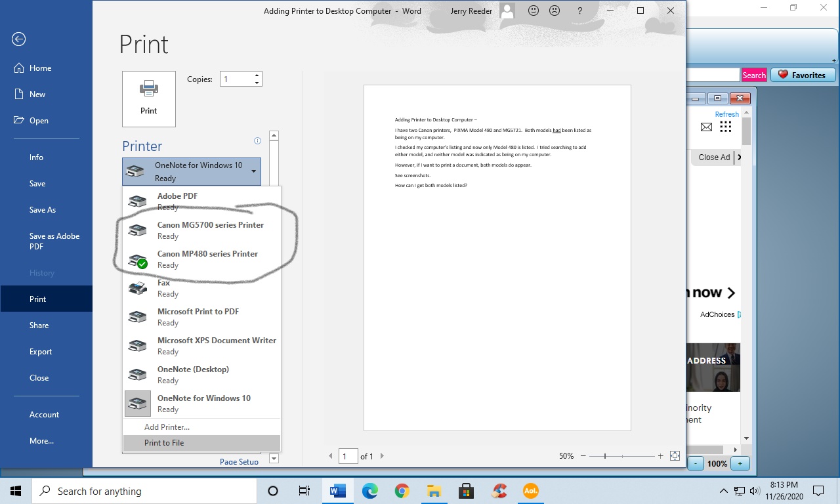Open File Explorer from the taskbar
Viewport: 840px width, 504px height.
click(434, 491)
